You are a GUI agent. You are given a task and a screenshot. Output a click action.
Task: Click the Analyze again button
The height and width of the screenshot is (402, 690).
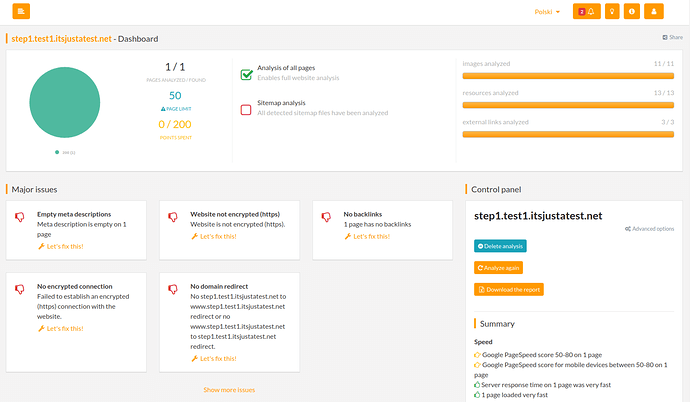(x=498, y=268)
